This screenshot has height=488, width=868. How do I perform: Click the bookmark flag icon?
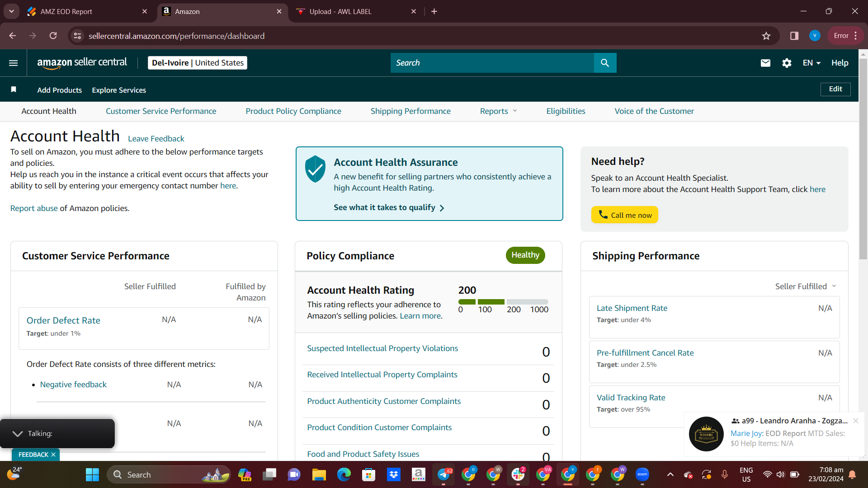tap(14, 89)
